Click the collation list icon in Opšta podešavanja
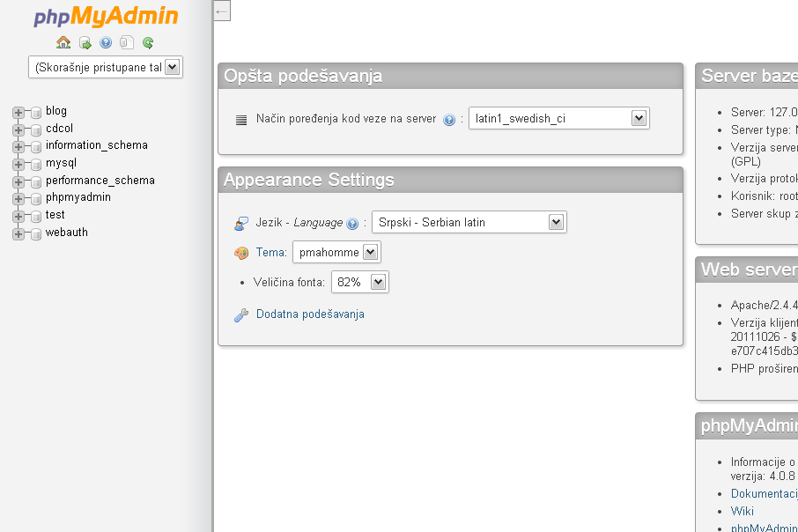This screenshot has width=798, height=532. click(241, 120)
